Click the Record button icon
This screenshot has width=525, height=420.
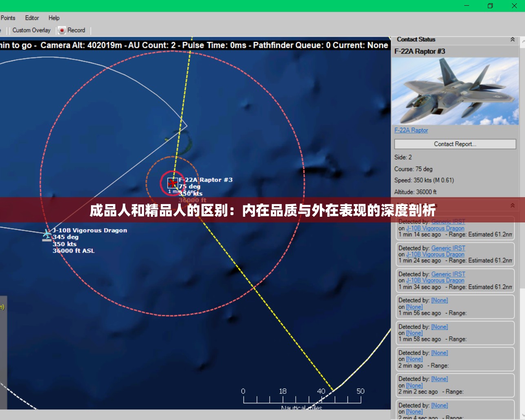(x=62, y=30)
